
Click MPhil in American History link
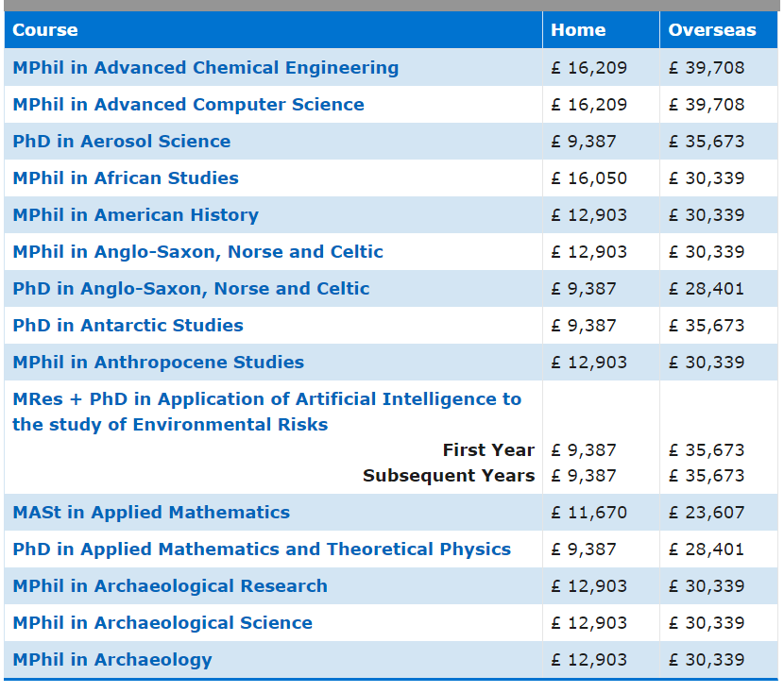click(x=135, y=215)
